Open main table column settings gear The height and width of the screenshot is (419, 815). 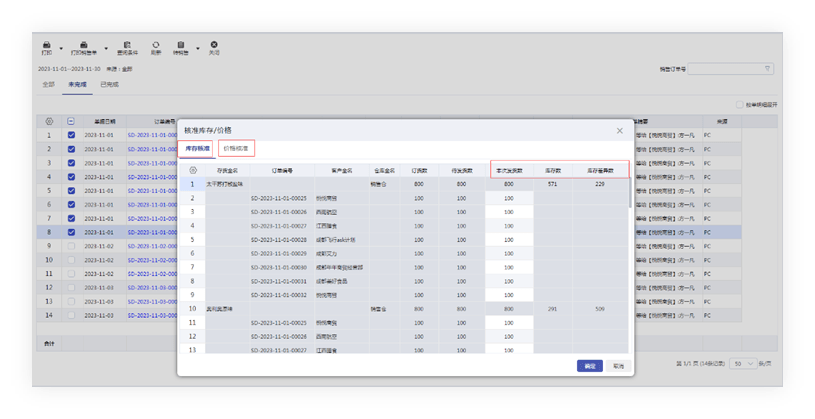(x=50, y=121)
